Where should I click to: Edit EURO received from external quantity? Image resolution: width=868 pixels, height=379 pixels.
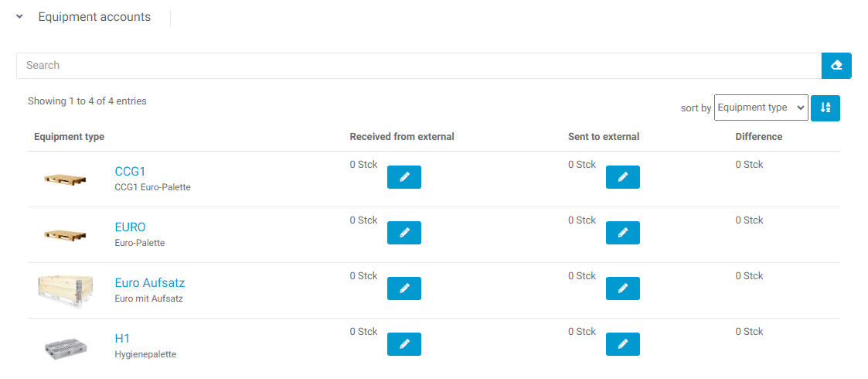pyautogui.click(x=403, y=233)
